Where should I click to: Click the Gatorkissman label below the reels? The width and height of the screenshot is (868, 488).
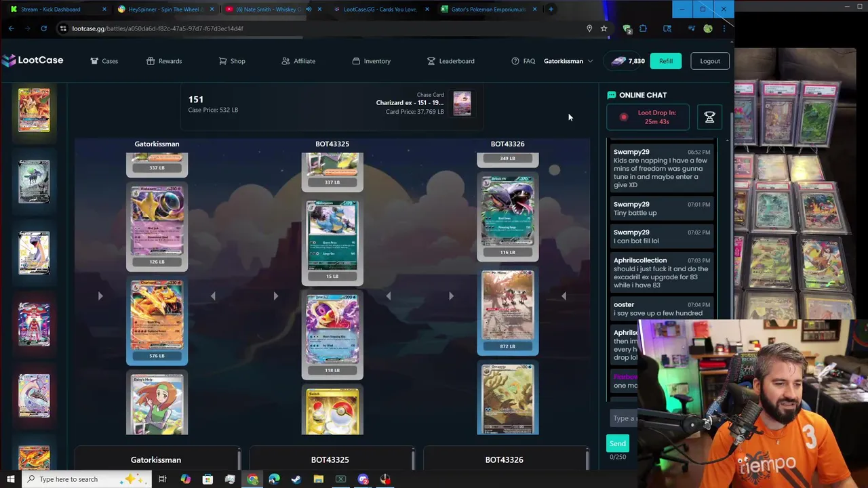coord(156,460)
